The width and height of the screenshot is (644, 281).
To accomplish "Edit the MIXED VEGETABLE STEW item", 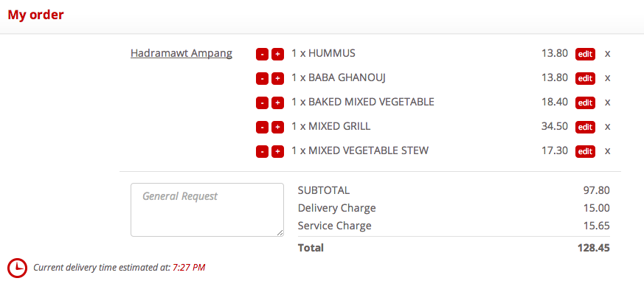I will [x=585, y=152].
